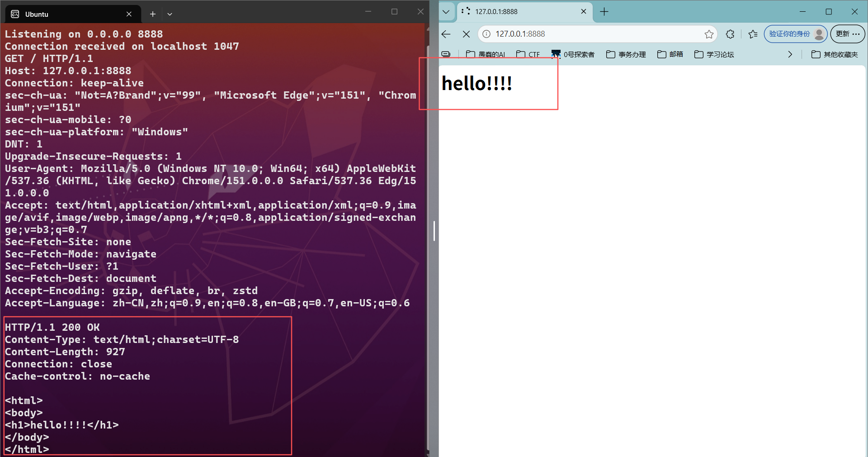The width and height of the screenshot is (868, 457).
Task: Show more bookmarks with overflow chevron
Action: point(790,54)
